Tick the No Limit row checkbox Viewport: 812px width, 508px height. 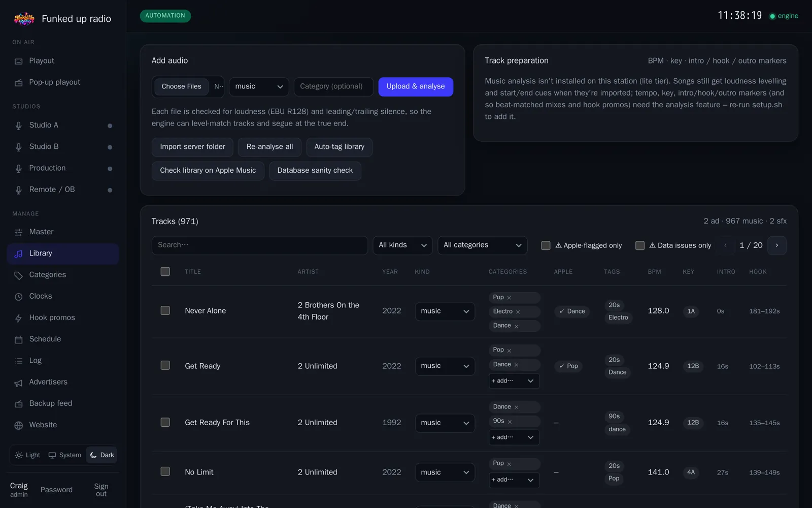165,471
